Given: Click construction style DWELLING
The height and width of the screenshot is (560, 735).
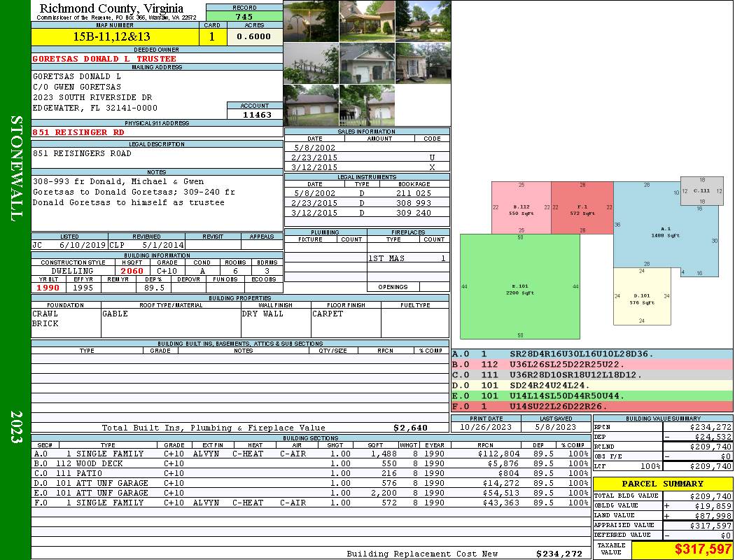Looking at the screenshot, I should coord(73,271).
